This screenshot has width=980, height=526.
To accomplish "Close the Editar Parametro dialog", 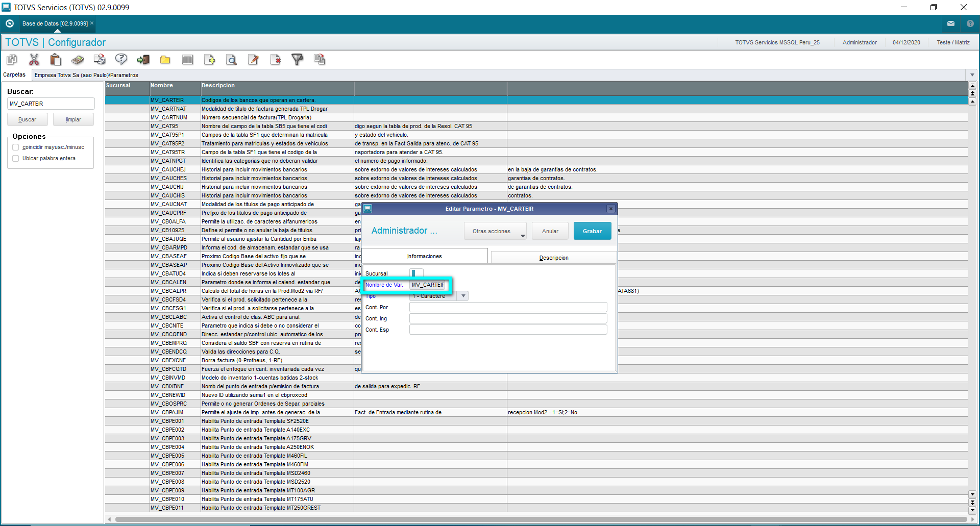I will [x=611, y=209].
